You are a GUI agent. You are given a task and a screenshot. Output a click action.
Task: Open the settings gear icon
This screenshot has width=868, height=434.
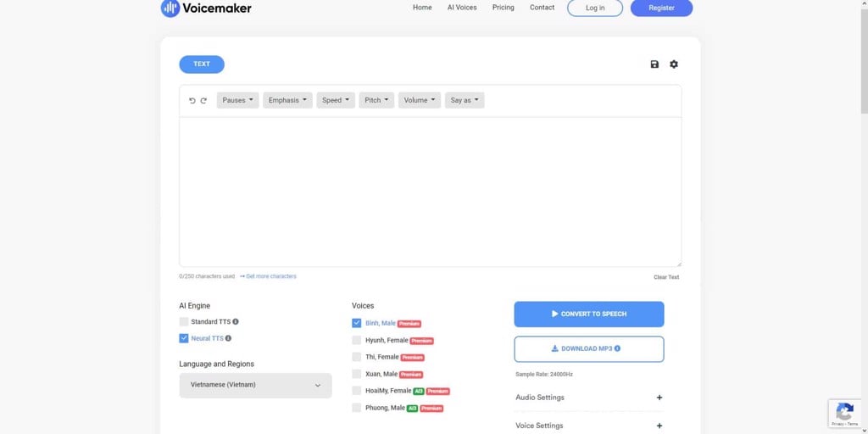674,64
